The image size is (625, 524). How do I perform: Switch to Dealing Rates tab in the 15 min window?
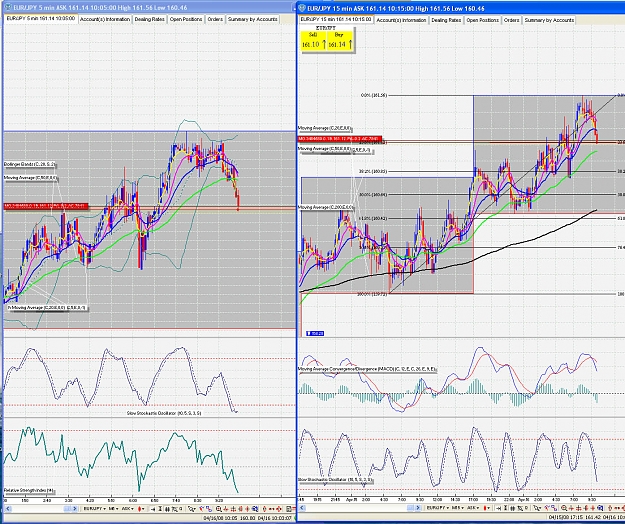click(446, 20)
